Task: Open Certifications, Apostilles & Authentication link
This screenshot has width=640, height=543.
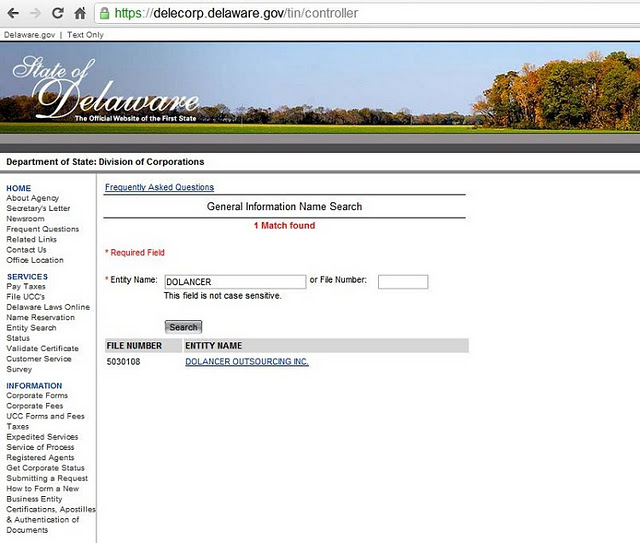Action: 51,520
